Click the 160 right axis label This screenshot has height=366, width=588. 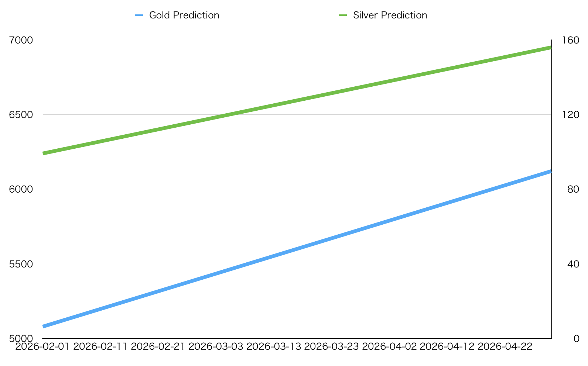point(570,40)
